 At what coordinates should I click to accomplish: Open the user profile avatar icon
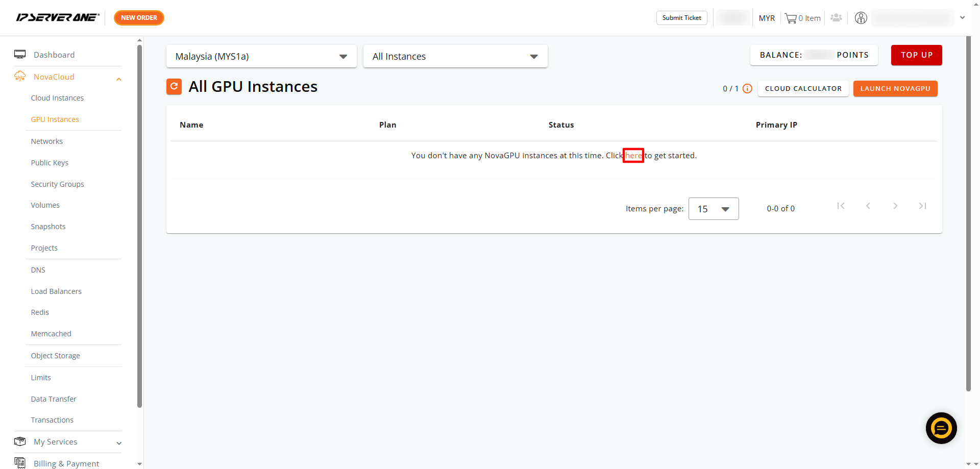tap(861, 18)
